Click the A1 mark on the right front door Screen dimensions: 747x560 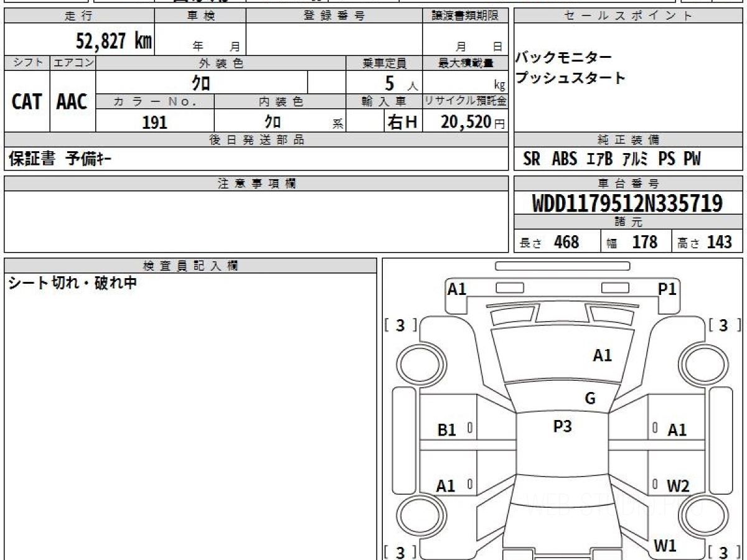click(x=677, y=430)
